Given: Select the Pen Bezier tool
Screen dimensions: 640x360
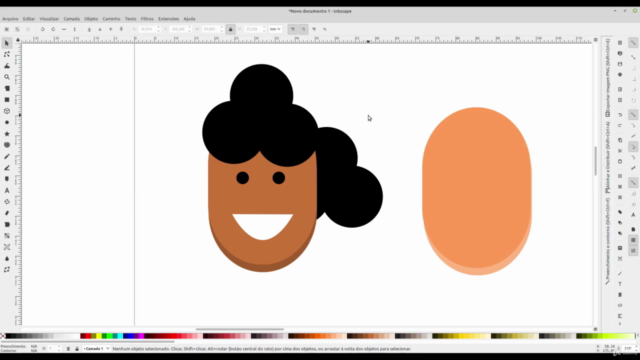Looking at the screenshot, I should pyautogui.click(x=7, y=168).
